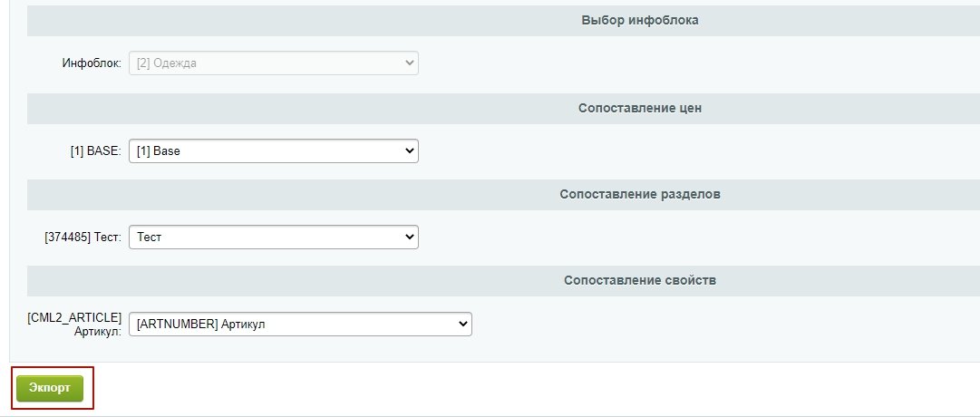Select the Выбор инфоблока section header

[640, 21]
